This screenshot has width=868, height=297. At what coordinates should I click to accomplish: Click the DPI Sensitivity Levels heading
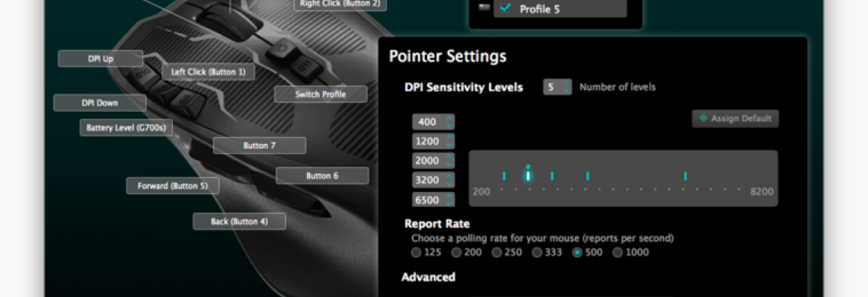(464, 88)
